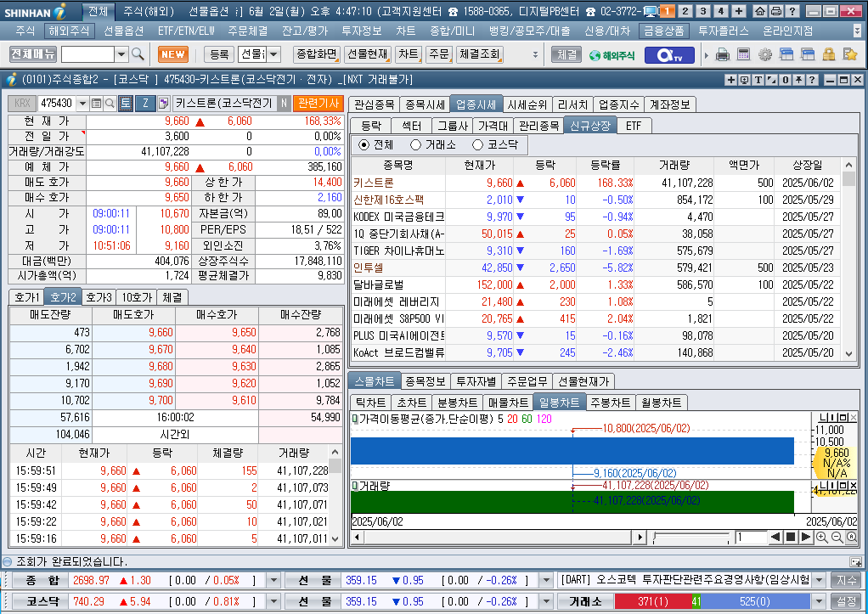Toggle the N button beside stock name
The image size is (868, 614).
(284, 103)
